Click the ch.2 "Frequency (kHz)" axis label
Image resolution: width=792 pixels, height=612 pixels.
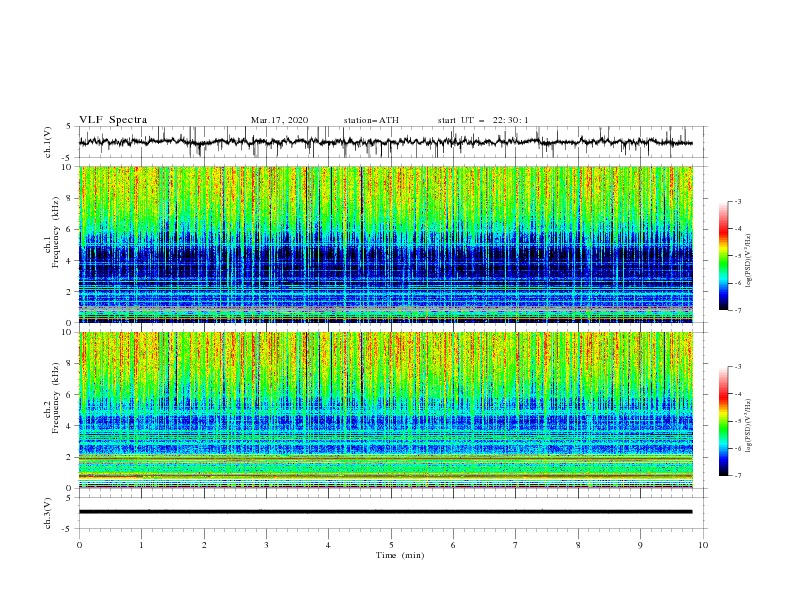click(56, 398)
